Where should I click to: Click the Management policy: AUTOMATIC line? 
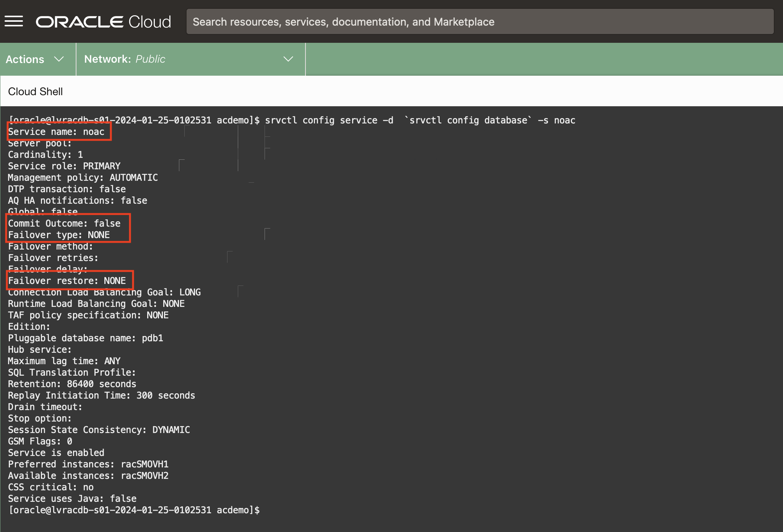[83, 178]
